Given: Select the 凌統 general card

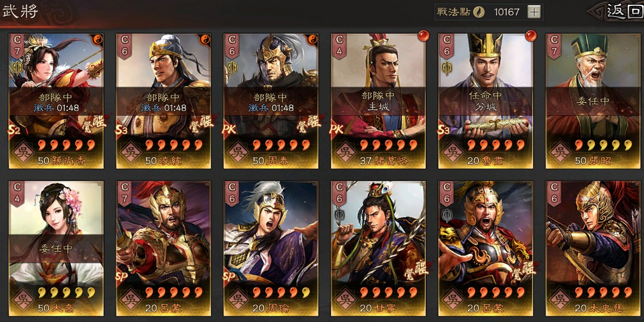Looking at the screenshot, I should pyautogui.click(x=163, y=101).
